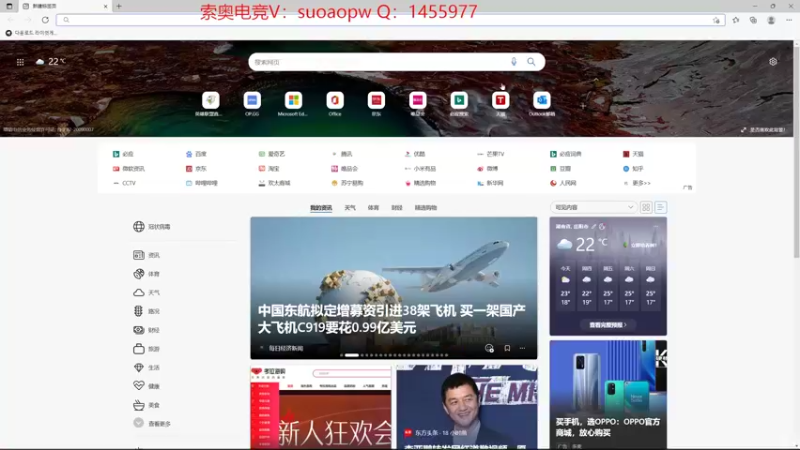
Task: Open Collections icon in toolbar
Action: (753, 20)
